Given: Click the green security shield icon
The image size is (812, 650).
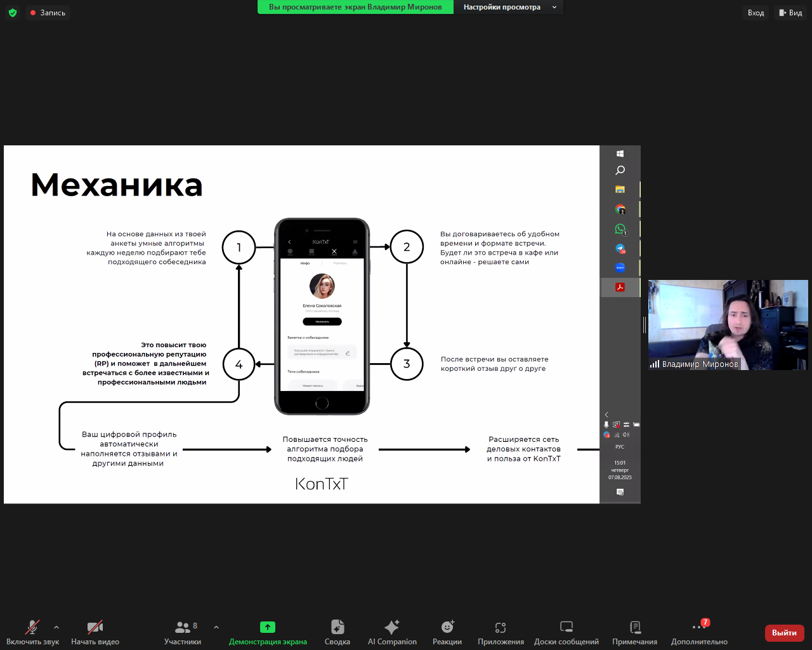Looking at the screenshot, I should pyautogui.click(x=13, y=12).
